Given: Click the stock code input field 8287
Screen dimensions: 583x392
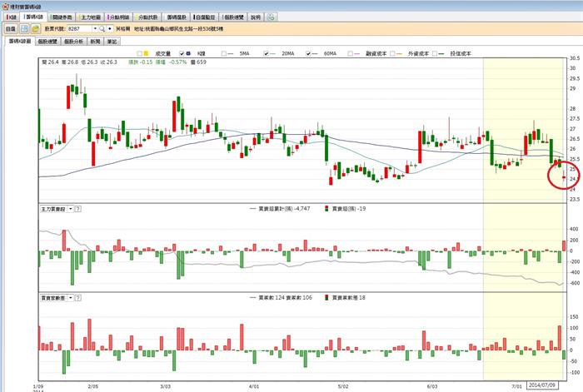Looking at the screenshot, I should [x=79, y=28].
